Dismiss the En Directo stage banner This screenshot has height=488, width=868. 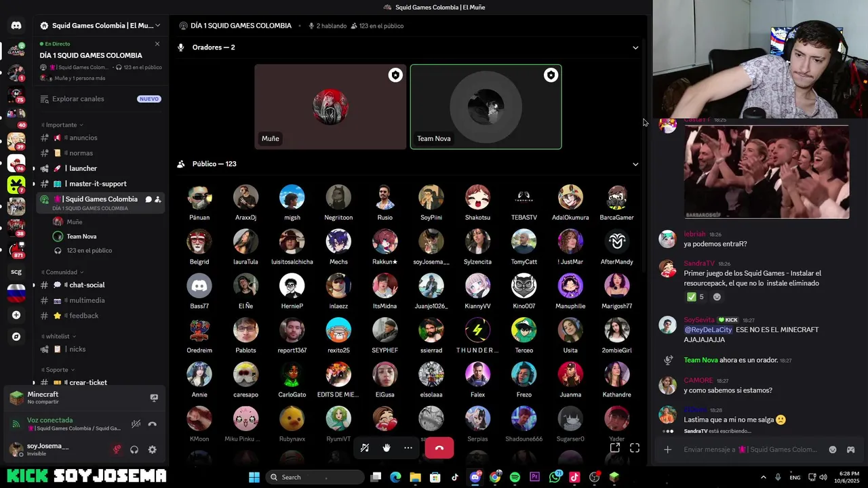click(x=157, y=44)
